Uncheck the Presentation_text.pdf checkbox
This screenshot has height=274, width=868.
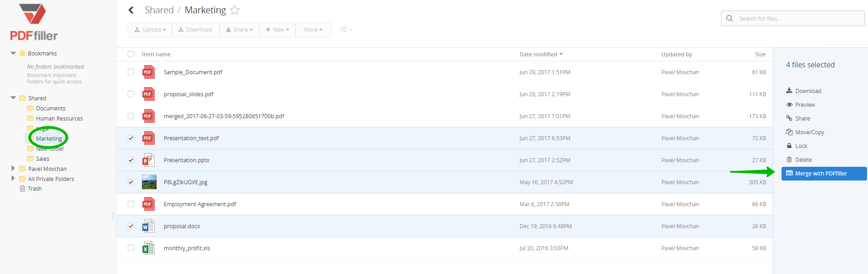(x=131, y=138)
